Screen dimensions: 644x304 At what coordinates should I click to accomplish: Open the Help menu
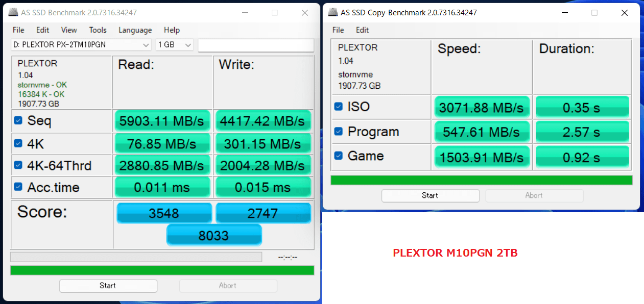tap(172, 30)
